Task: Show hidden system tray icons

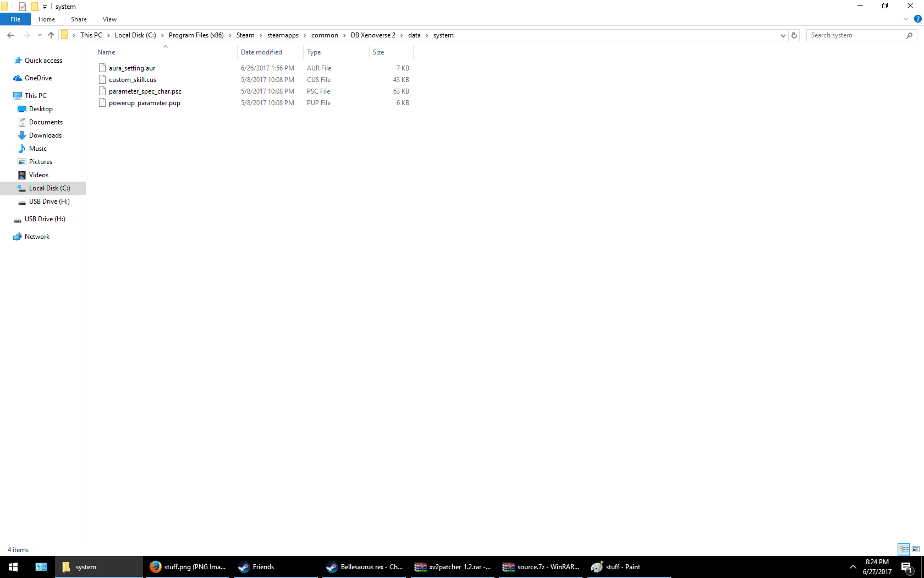Action: pyautogui.click(x=853, y=567)
